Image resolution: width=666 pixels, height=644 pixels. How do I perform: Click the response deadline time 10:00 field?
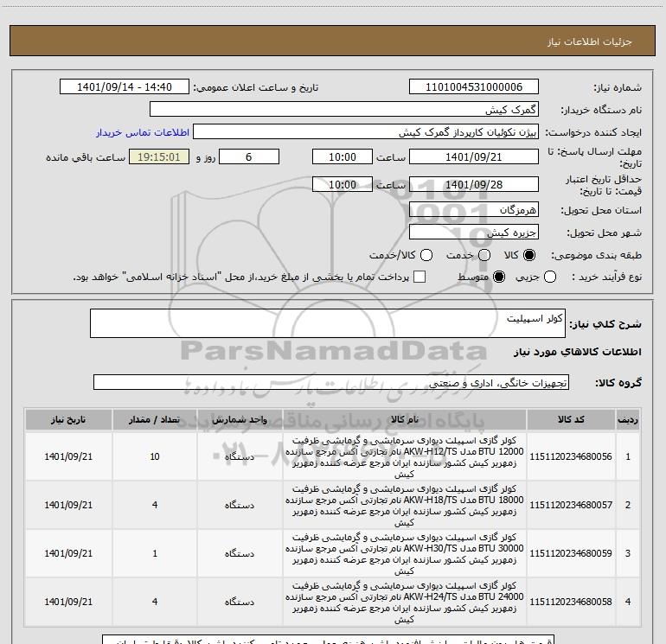coord(343,156)
